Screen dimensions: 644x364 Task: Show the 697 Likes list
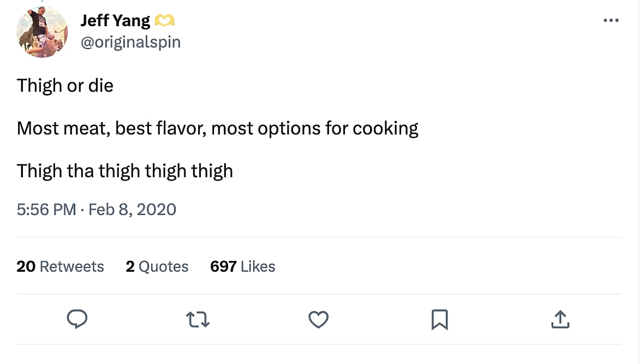pos(242,266)
